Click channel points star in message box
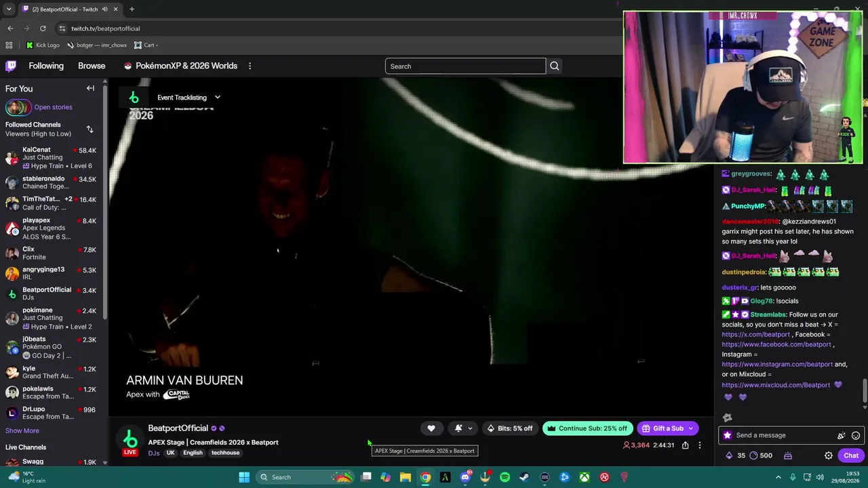 728,435
